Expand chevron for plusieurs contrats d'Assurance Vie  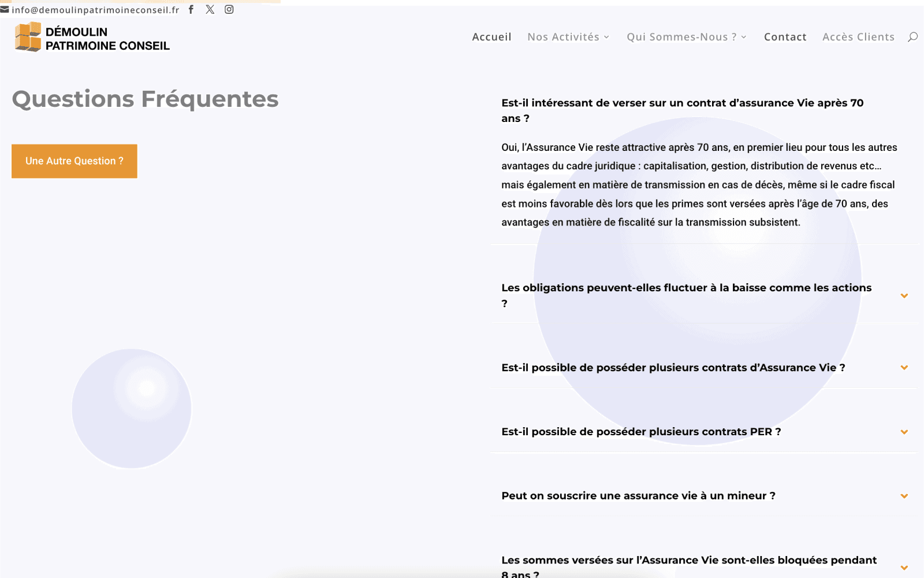click(904, 368)
